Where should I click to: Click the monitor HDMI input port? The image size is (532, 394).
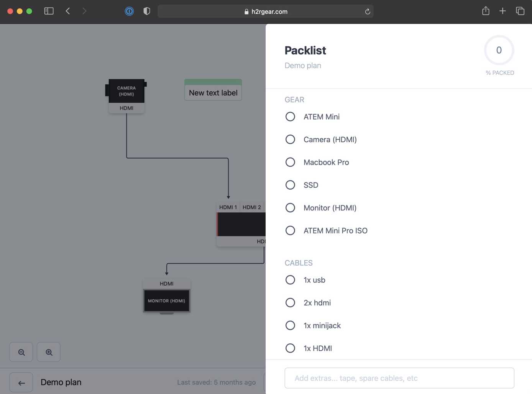click(166, 284)
